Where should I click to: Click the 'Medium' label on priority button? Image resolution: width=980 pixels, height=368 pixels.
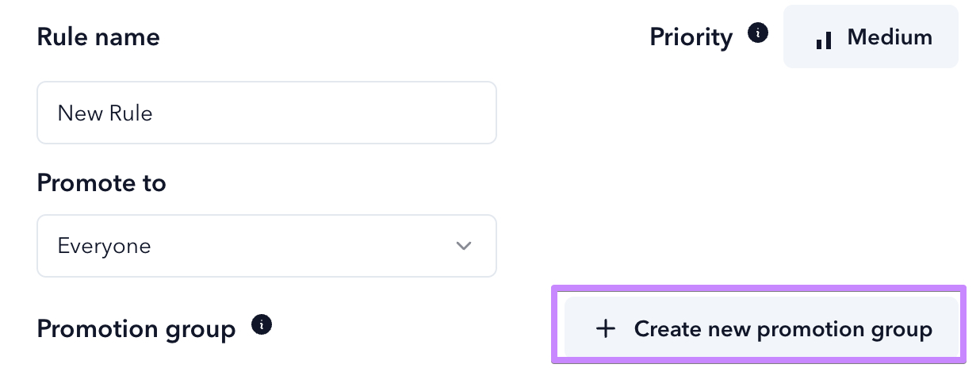[x=890, y=37]
